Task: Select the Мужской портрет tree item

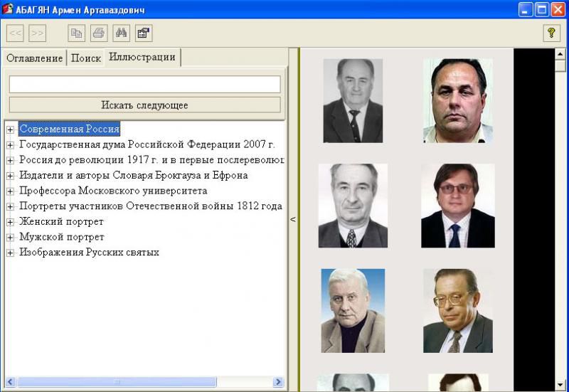Action: [62, 238]
